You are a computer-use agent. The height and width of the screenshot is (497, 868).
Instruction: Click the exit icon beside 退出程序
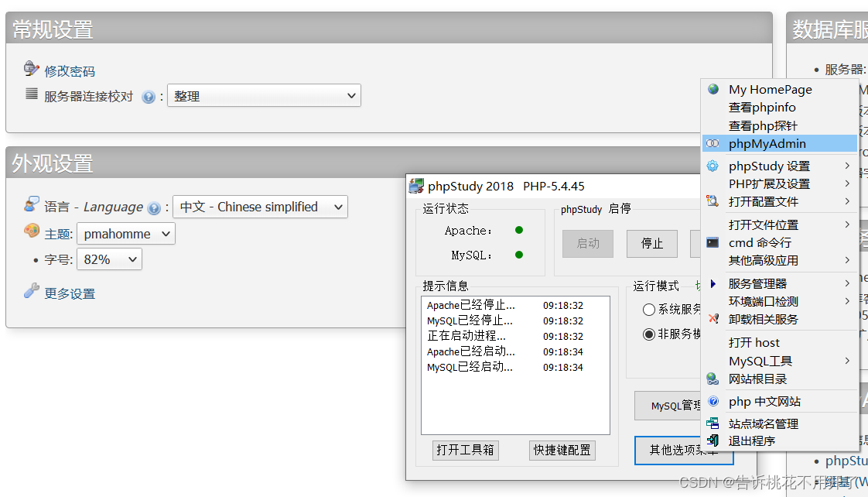tap(713, 440)
